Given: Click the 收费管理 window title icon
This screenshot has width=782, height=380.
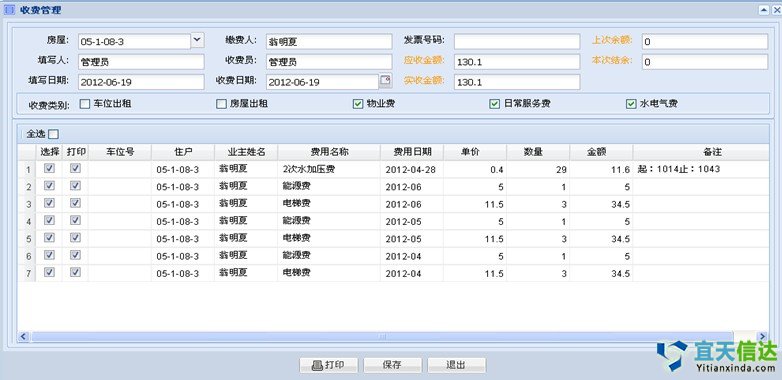Looking at the screenshot, I should tap(9, 10).
